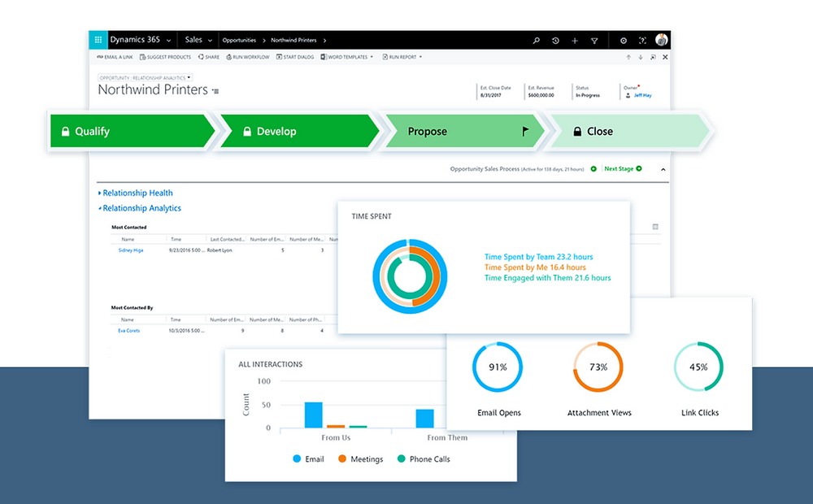Image resolution: width=813 pixels, height=504 pixels.
Task: Click the lock icon on Develop stage
Action: tap(247, 131)
